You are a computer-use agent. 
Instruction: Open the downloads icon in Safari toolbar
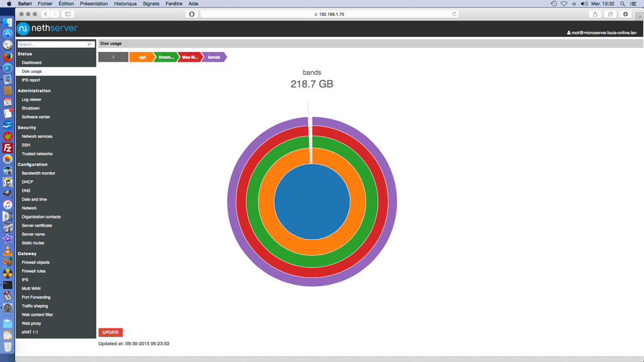tap(625, 14)
